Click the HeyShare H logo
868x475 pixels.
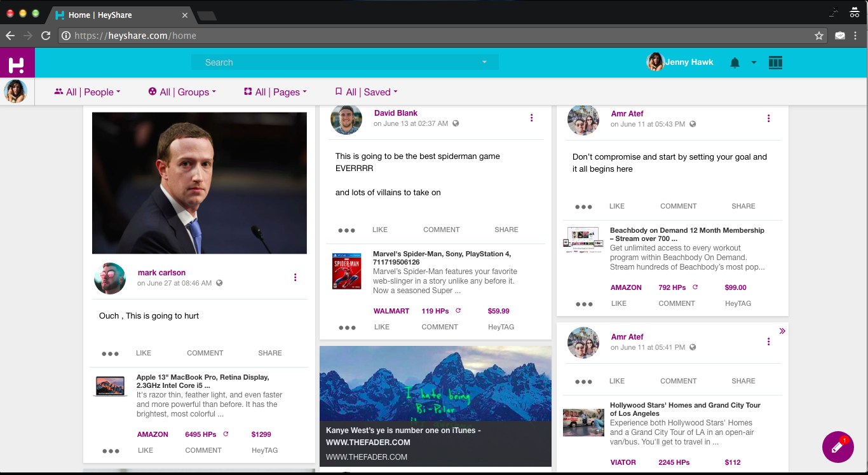point(17,62)
